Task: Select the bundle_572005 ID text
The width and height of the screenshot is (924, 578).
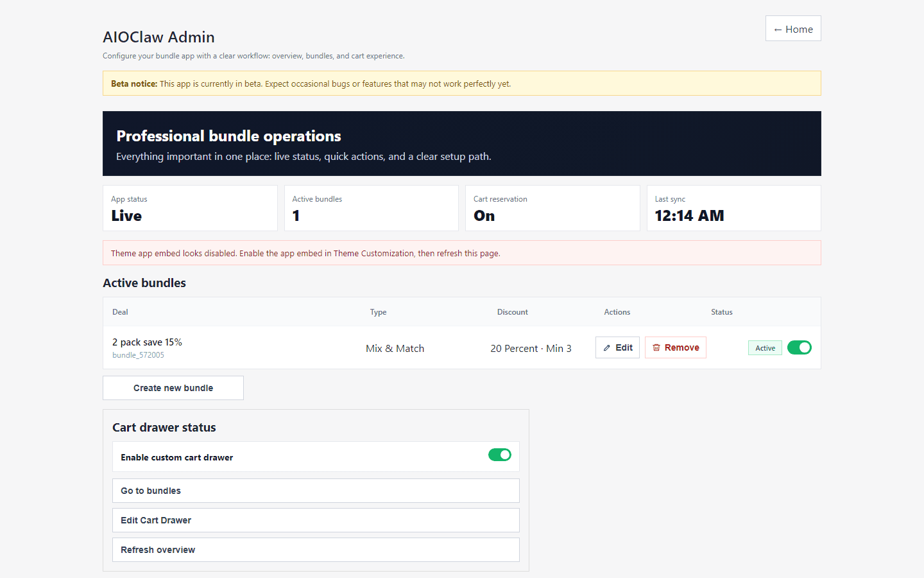Action: pyautogui.click(x=138, y=355)
